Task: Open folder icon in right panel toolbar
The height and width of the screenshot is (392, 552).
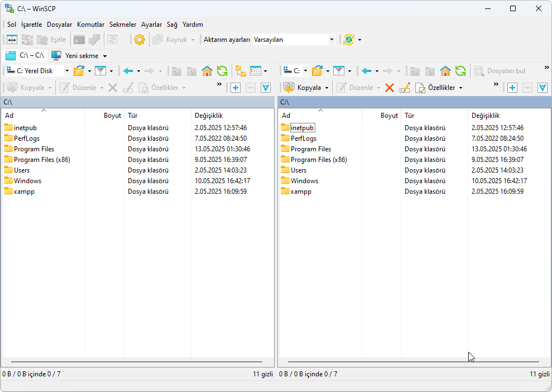Action: [317, 71]
